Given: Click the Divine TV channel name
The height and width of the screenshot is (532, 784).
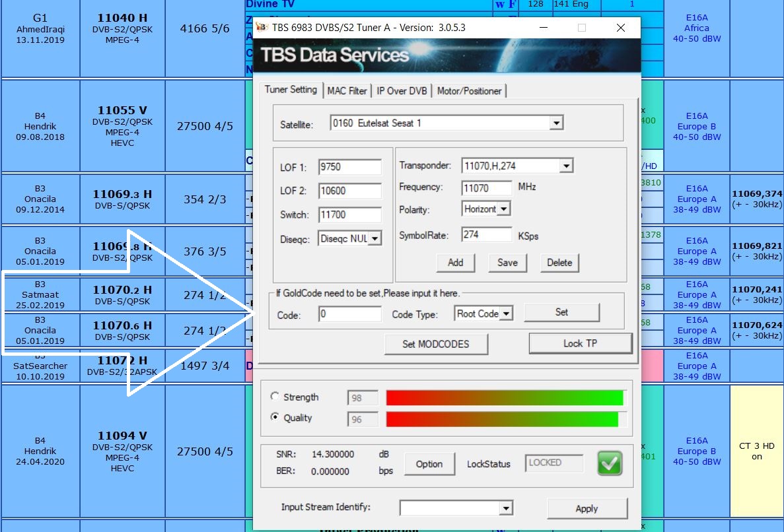Looking at the screenshot, I should click(270, 4).
